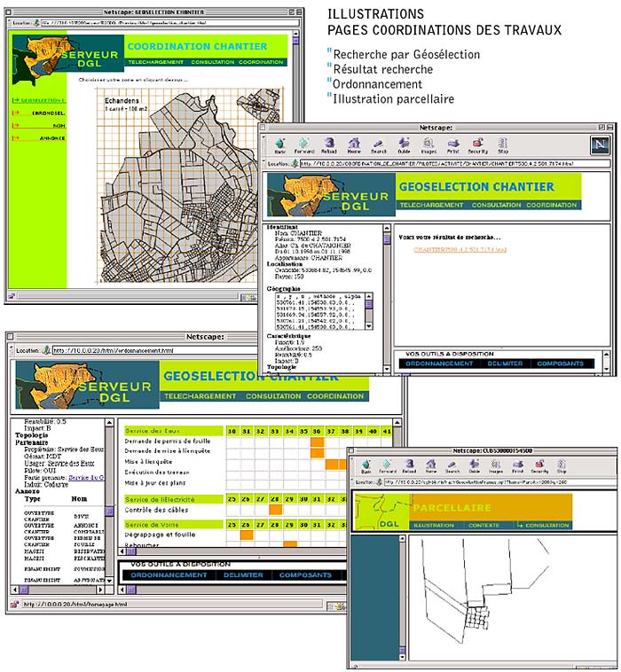Open COORDINATION in ordonnancement window

pos(335,396)
